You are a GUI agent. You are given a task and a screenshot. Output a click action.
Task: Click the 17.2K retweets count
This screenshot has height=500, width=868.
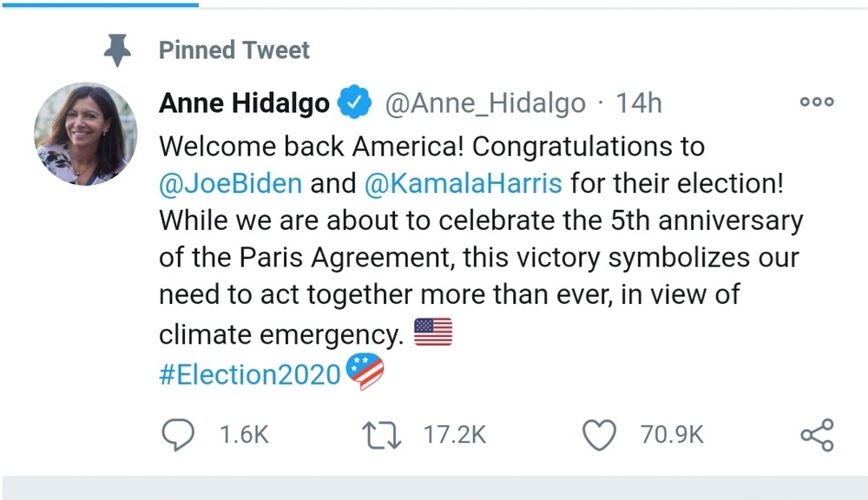click(x=454, y=435)
